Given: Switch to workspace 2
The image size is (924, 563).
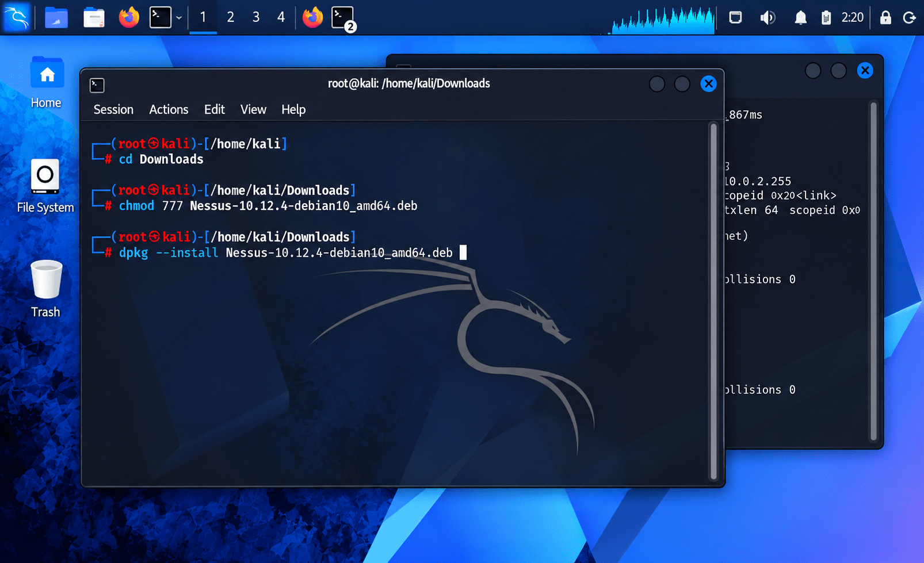Looking at the screenshot, I should (x=230, y=17).
